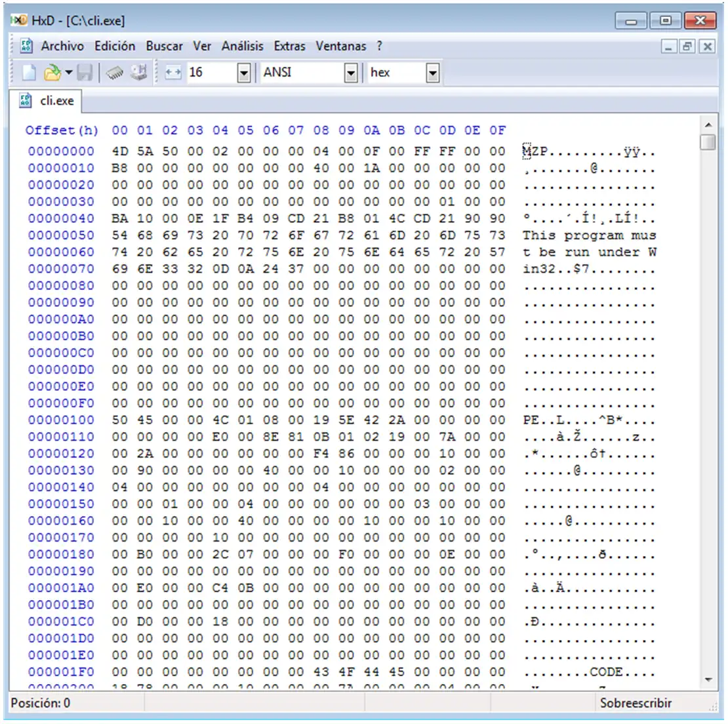
Task: Open the ANSI charset dropdown
Action: [351, 73]
